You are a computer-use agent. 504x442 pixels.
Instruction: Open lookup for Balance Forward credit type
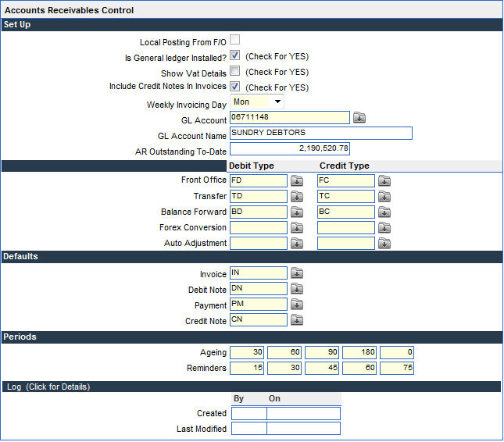pyautogui.click(x=384, y=212)
